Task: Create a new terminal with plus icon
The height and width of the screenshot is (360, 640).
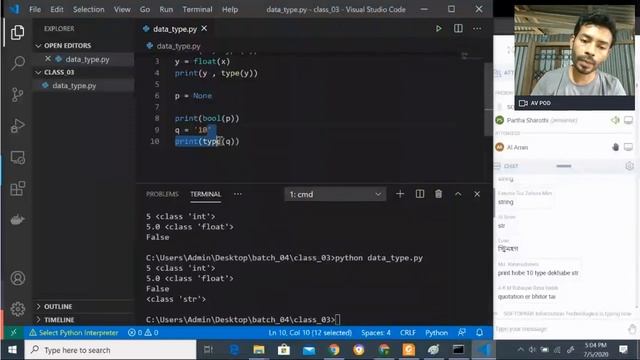Action: coord(400,194)
